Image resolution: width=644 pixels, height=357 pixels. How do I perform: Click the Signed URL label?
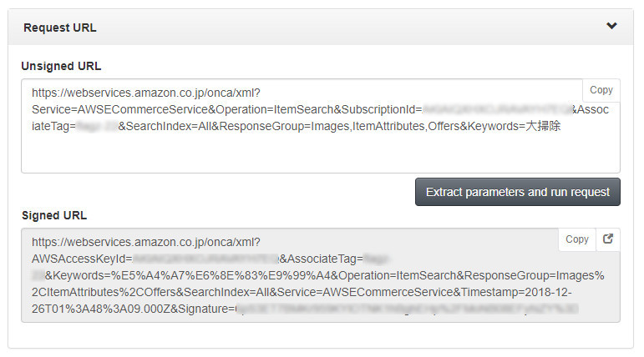coord(54,214)
